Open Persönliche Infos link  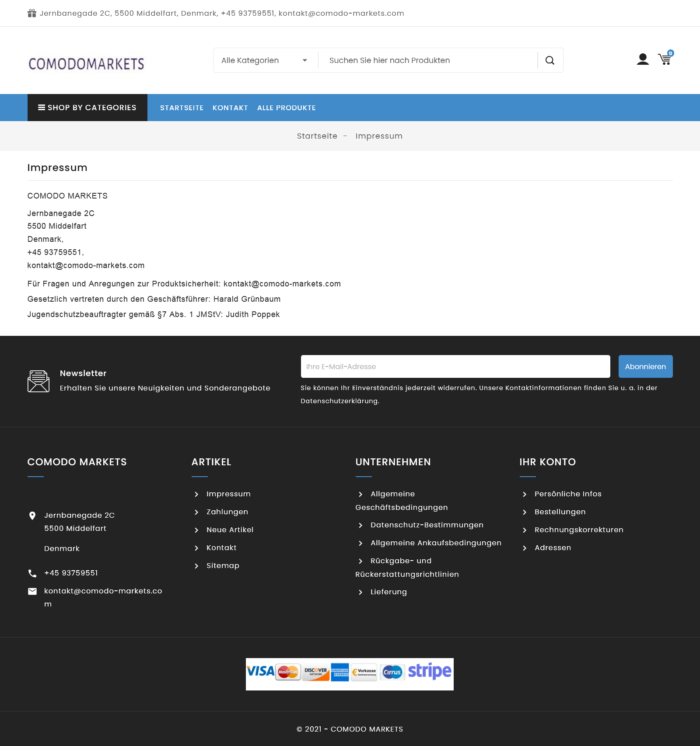tap(568, 494)
